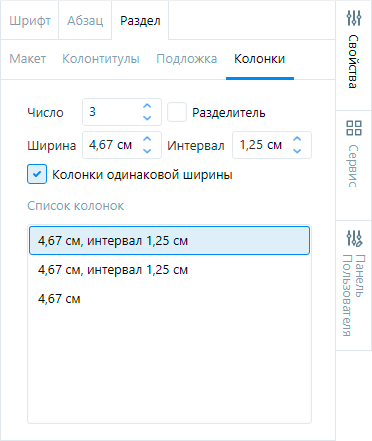Increase the Интервал value

(x=297, y=139)
